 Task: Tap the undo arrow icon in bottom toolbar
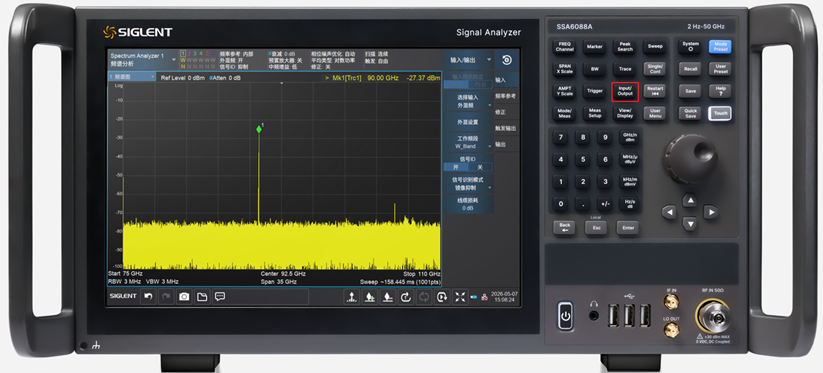coord(149,296)
